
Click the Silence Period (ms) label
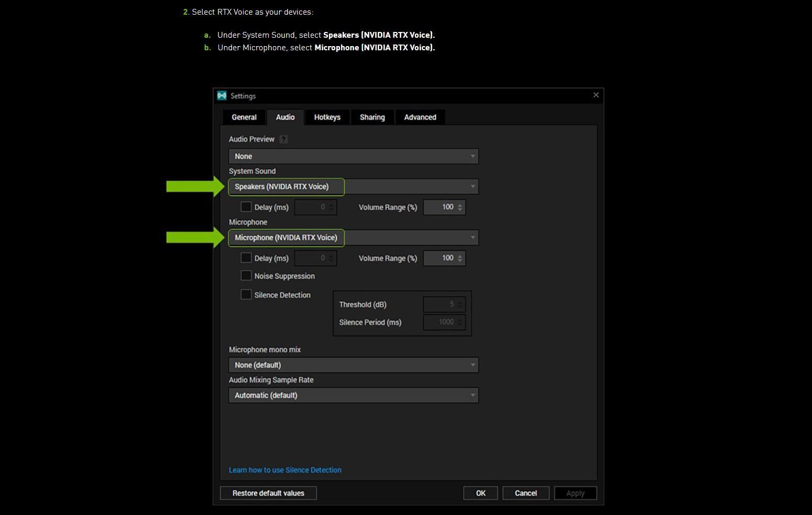pos(370,322)
